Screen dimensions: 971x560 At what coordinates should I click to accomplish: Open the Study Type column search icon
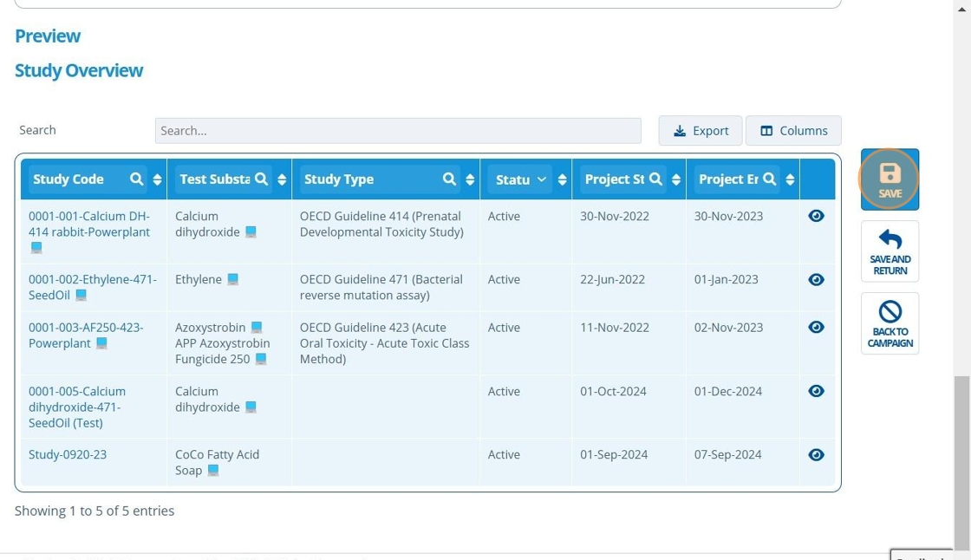coord(449,179)
